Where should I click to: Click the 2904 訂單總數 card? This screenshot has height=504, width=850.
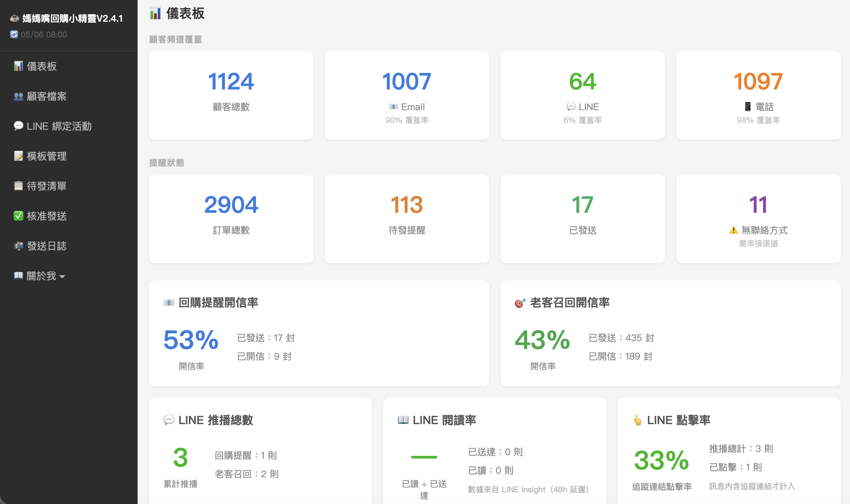coord(231,218)
